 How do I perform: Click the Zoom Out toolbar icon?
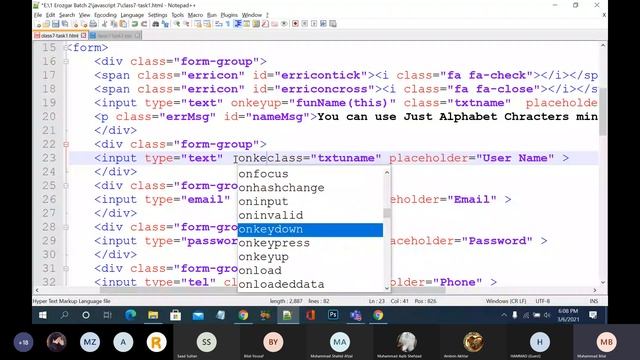(x=187, y=24)
